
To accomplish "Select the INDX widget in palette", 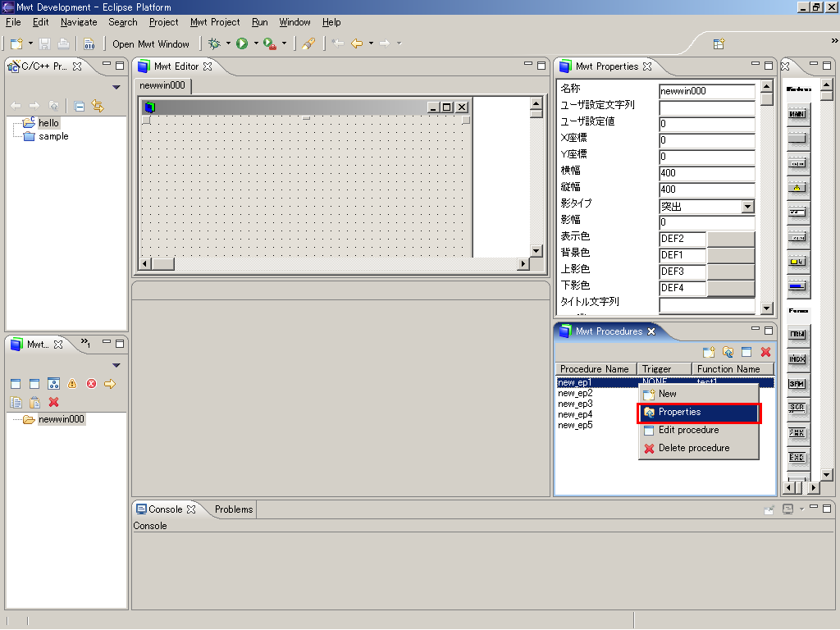I will point(797,359).
